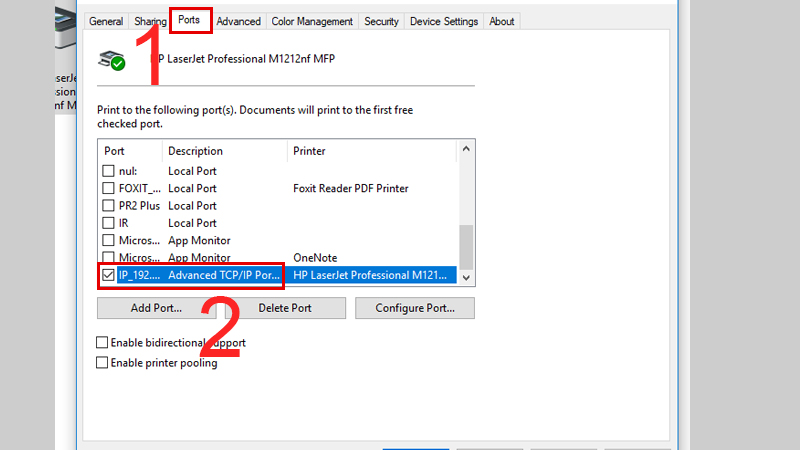The width and height of the screenshot is (800, 450).
Task: Click the Add Port button
Action: [156, 308]
